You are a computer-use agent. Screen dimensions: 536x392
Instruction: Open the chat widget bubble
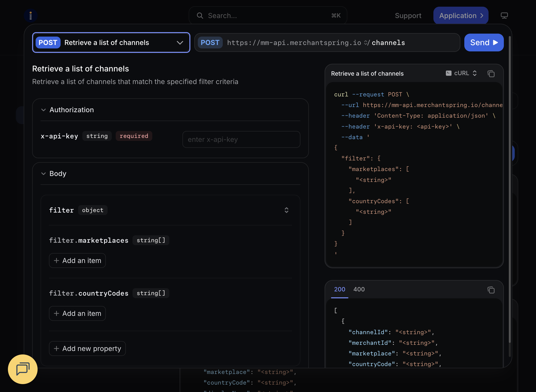(x=23, y=369)
